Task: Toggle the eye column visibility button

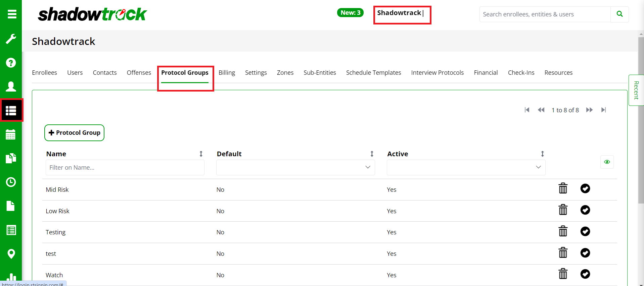Action: (607, 162)
